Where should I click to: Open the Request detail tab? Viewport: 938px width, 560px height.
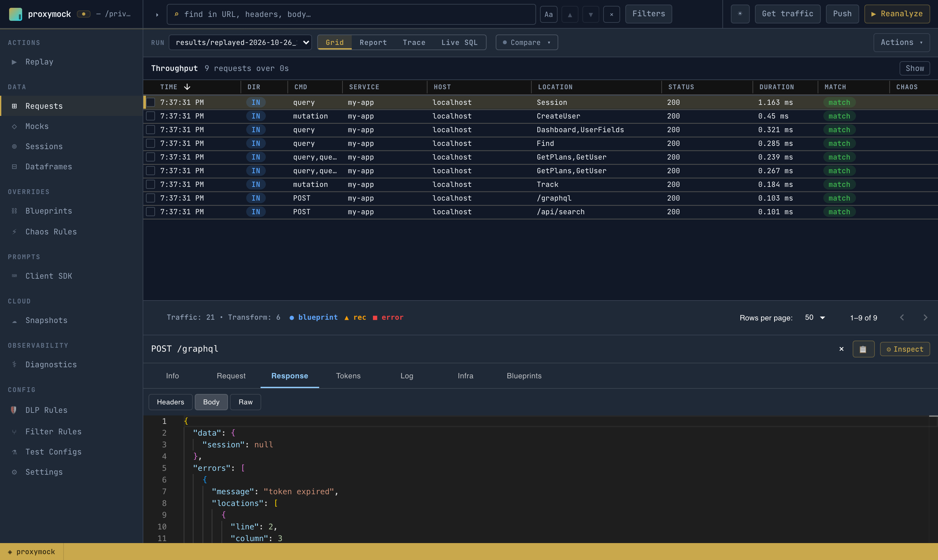(x=231, y=376)
